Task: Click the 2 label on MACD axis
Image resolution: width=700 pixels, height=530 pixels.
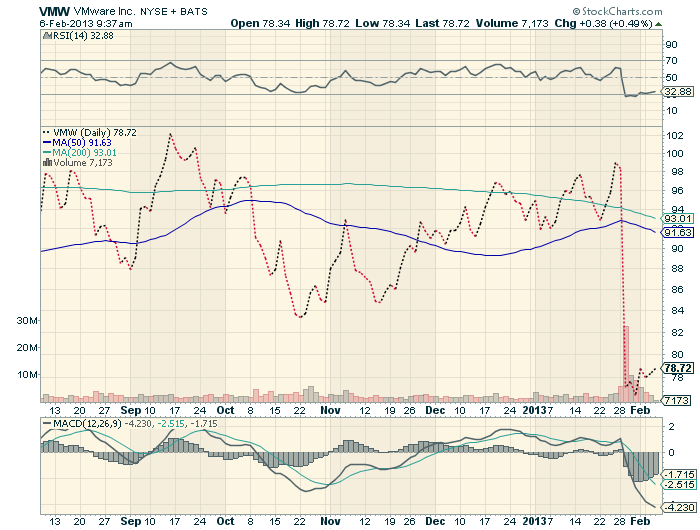Action: point(671,427)
